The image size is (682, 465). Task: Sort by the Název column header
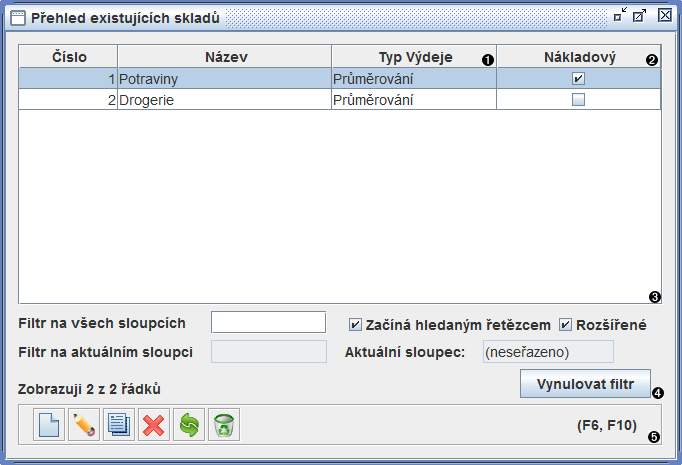[224, 57]
